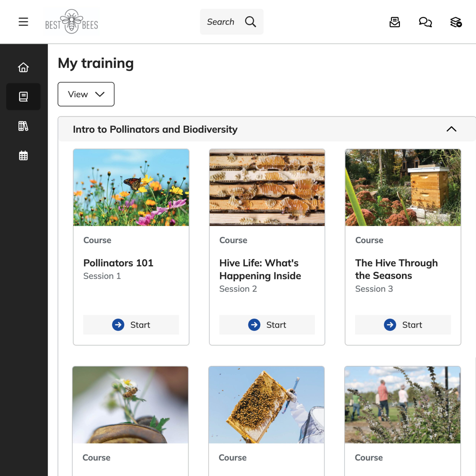The width and height of the screenshot is (476, 476).
Task: Click arrow icon on Hive Life Start
Action: click(254, 325)
